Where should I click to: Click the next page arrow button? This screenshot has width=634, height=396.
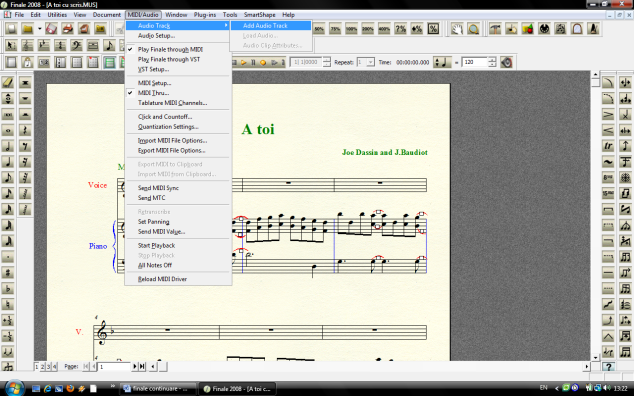(x=135, y=366)
